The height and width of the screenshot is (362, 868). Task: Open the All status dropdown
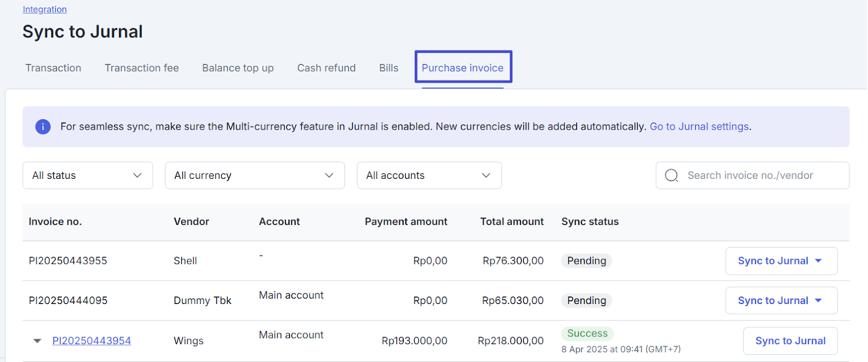click(x=88, y=176)
